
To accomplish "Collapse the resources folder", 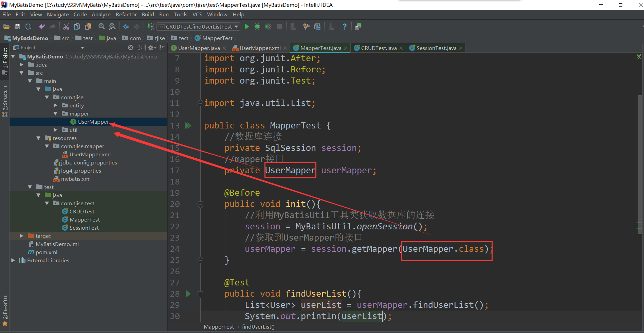I will click(x=38, y=138).
